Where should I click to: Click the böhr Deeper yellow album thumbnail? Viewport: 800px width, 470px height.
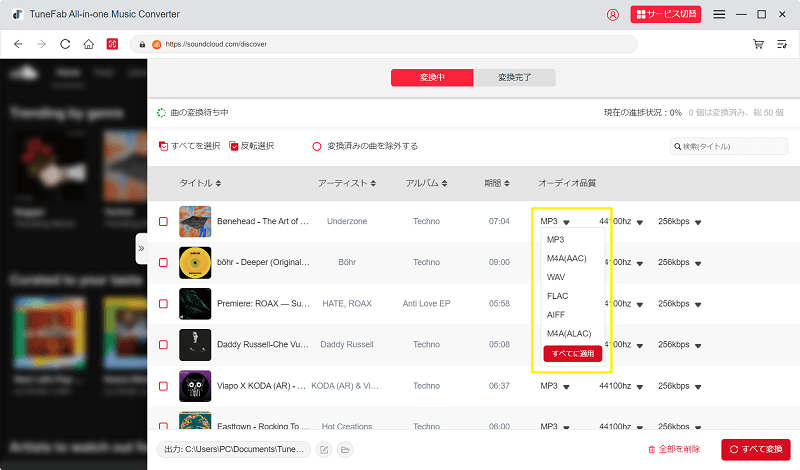pyautogui.click(x=195, y=262)
